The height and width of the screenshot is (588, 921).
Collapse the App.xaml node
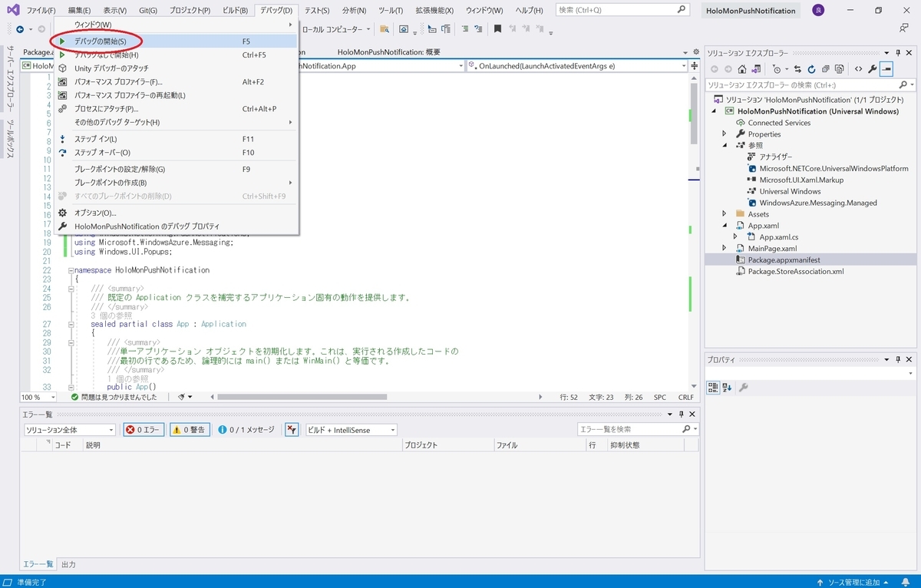724,226
